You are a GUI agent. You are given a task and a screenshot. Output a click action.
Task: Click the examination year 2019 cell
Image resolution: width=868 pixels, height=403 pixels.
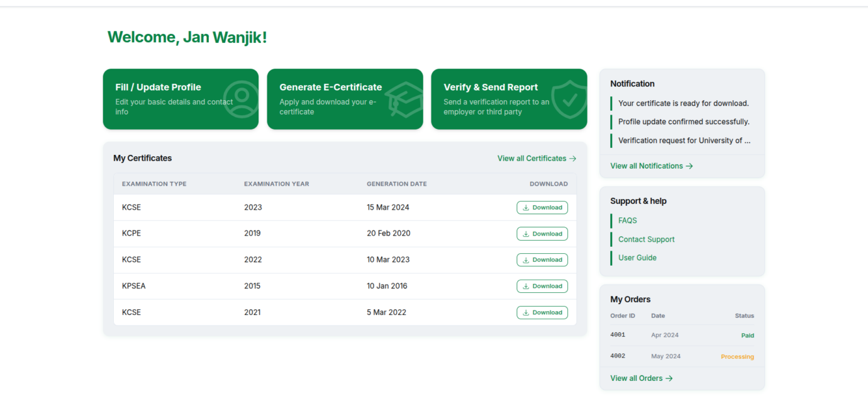pos(252,233)
